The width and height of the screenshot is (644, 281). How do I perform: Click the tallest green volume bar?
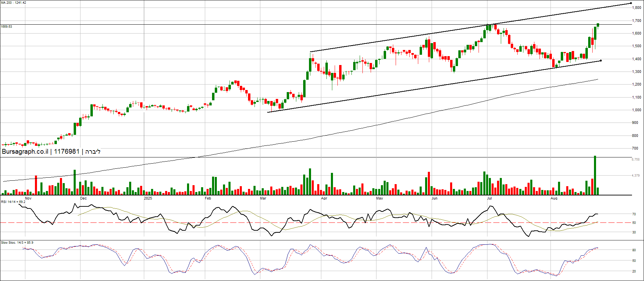pyautogui.click(x=595, y=175)
